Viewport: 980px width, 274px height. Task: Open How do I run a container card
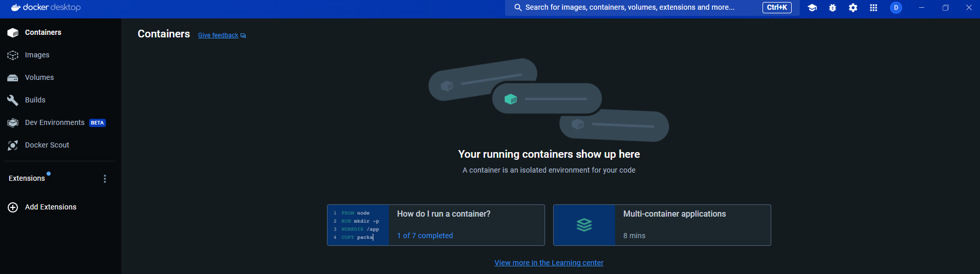pyautogui.click(x=436, y=225)
